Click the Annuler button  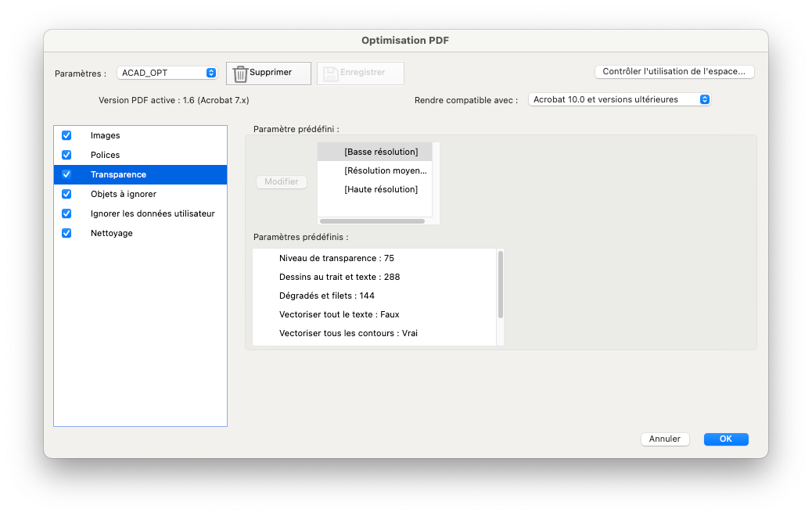coord(665,439)
